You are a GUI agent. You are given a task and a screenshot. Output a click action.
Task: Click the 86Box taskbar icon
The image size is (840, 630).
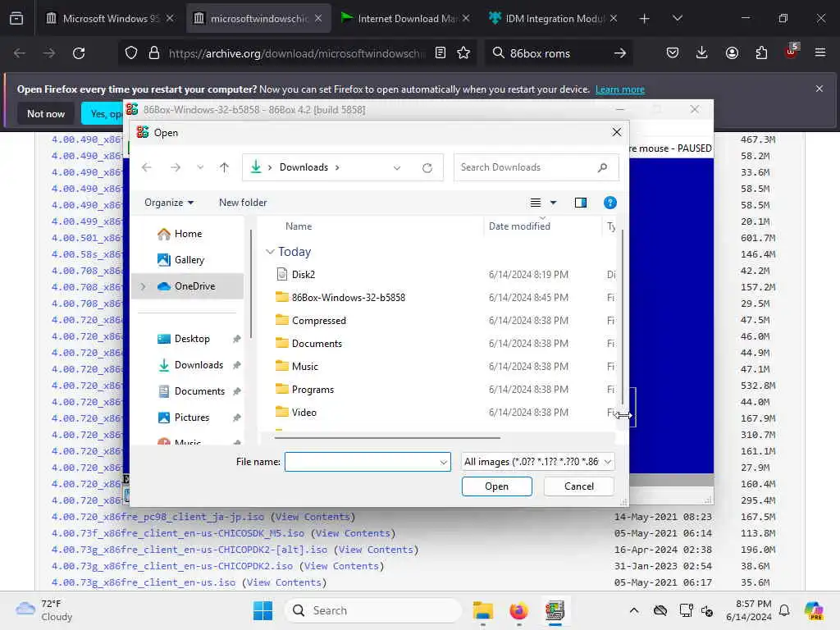tap(555, 610)
